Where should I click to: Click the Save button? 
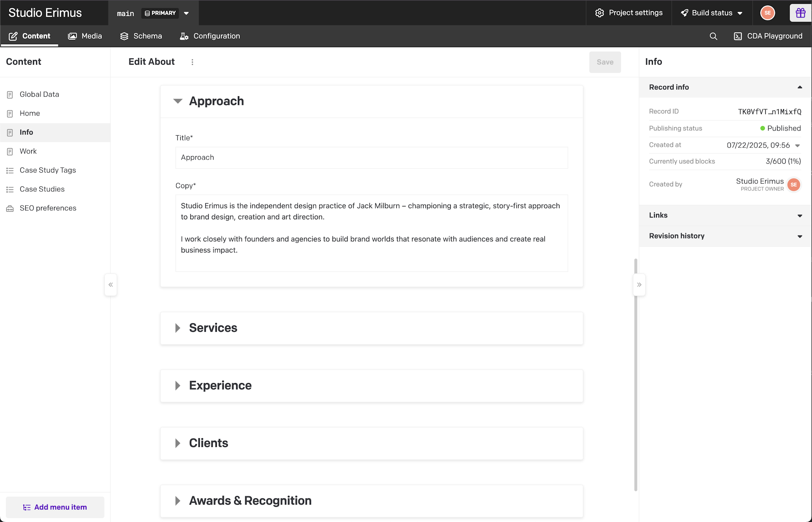coord(605,62)
